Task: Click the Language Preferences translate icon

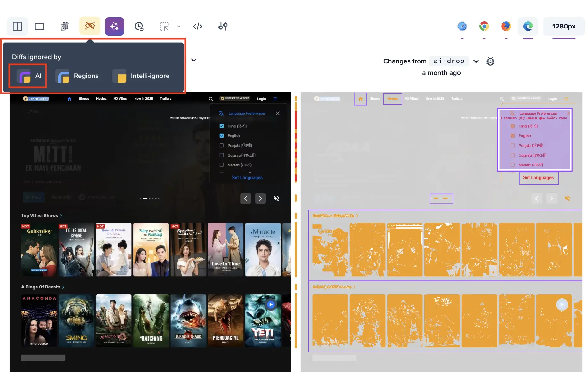Action: 221,113
